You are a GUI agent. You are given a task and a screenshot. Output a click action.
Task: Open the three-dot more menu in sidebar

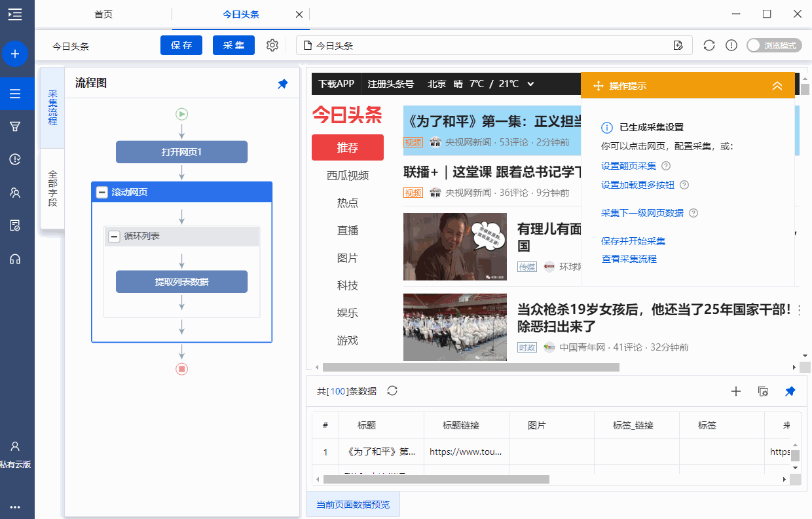coord(15,507)
